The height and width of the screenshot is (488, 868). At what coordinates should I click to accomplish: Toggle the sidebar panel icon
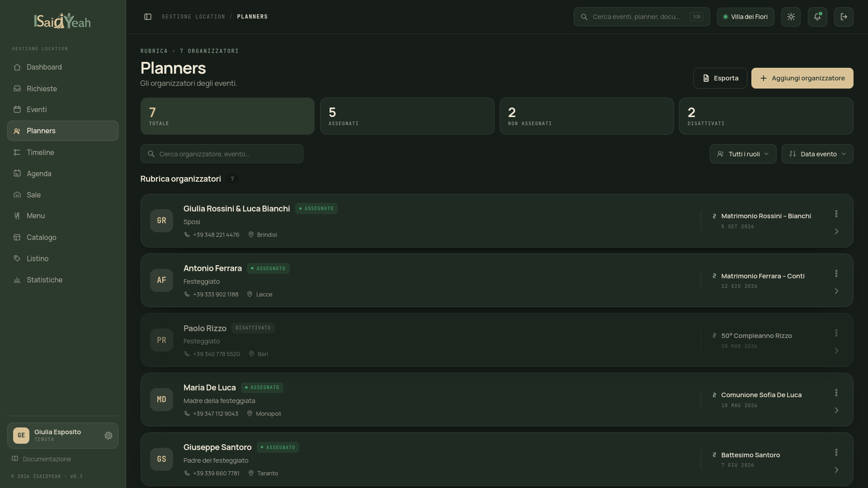(x=148, y=17)
